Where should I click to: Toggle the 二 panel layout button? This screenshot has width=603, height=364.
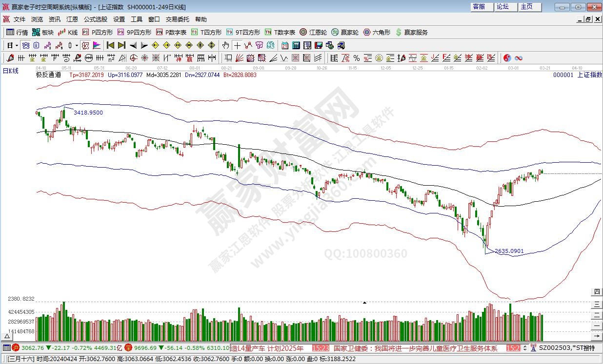(596, 315)
